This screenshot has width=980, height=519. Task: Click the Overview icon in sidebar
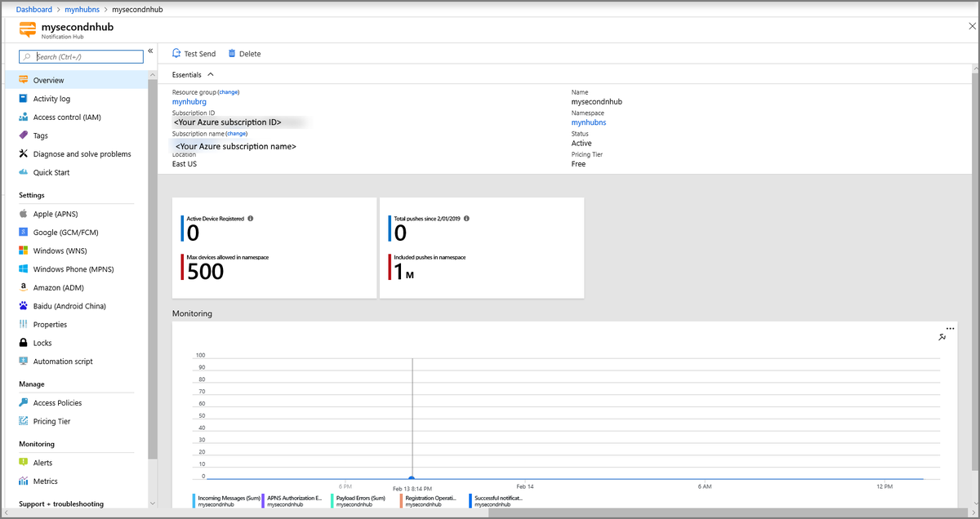point(24,80)
